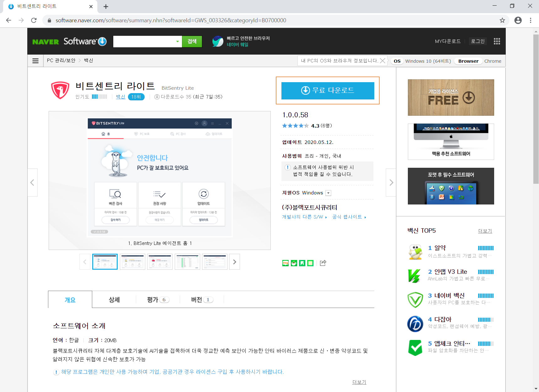Click the BitSentry Lite shield icon

tap(60, 90)
